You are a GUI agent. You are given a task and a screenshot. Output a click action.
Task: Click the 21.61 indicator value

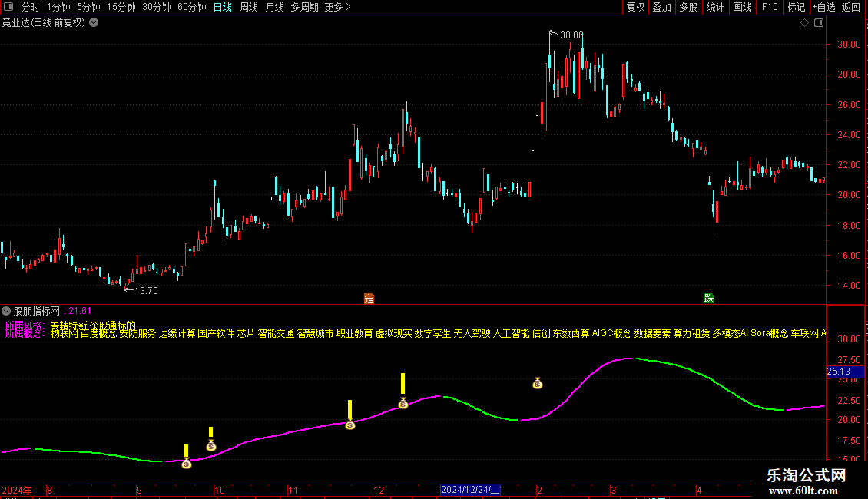pos(80,311)
